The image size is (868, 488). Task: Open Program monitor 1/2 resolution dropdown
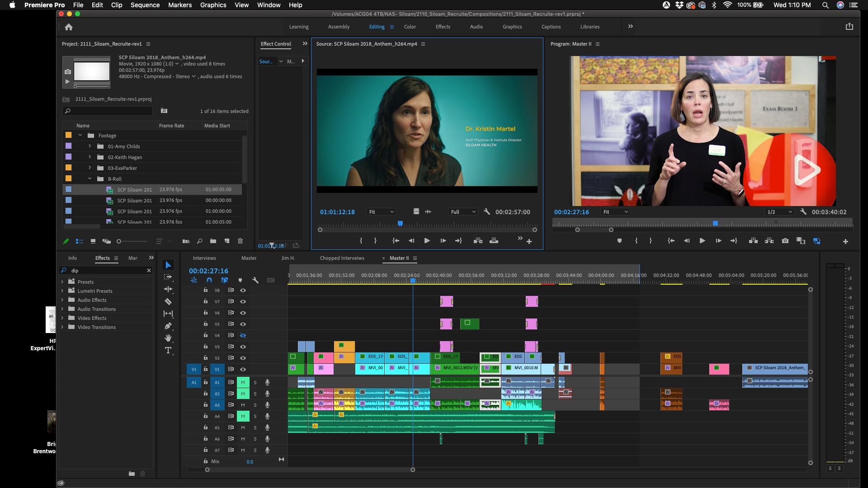779,212
